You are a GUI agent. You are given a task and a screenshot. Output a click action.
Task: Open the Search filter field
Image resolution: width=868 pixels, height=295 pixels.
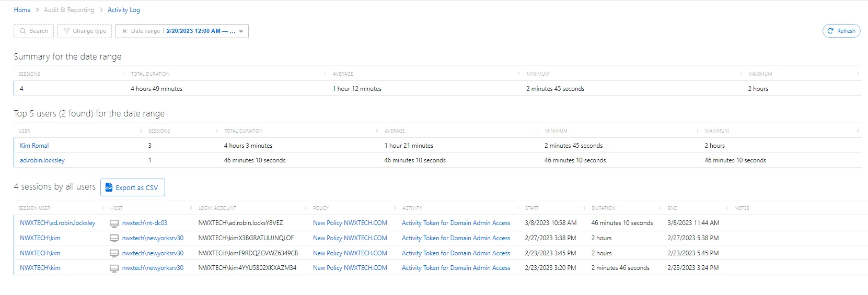click(x=33, y=31)
